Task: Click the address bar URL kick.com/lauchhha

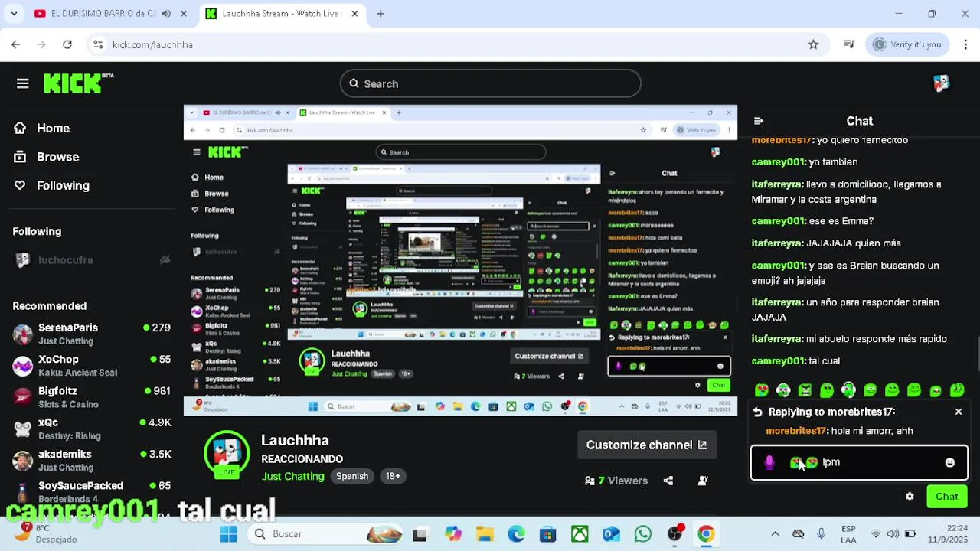Action: (152, 44)
